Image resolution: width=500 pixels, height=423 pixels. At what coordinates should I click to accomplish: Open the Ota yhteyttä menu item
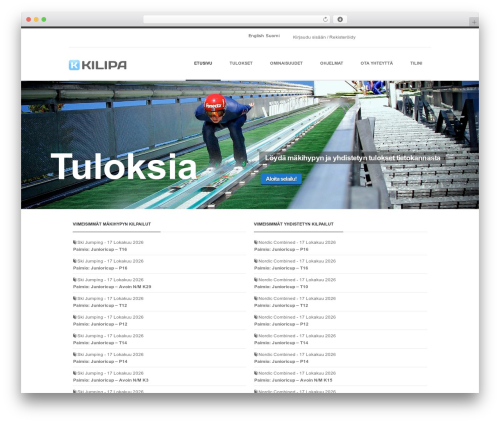377,63
